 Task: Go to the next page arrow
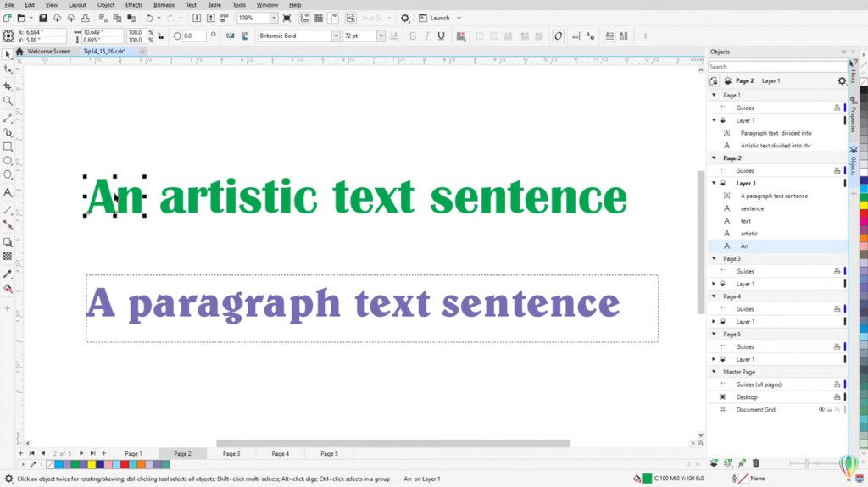pyautogui.click(x=81, y=453)
